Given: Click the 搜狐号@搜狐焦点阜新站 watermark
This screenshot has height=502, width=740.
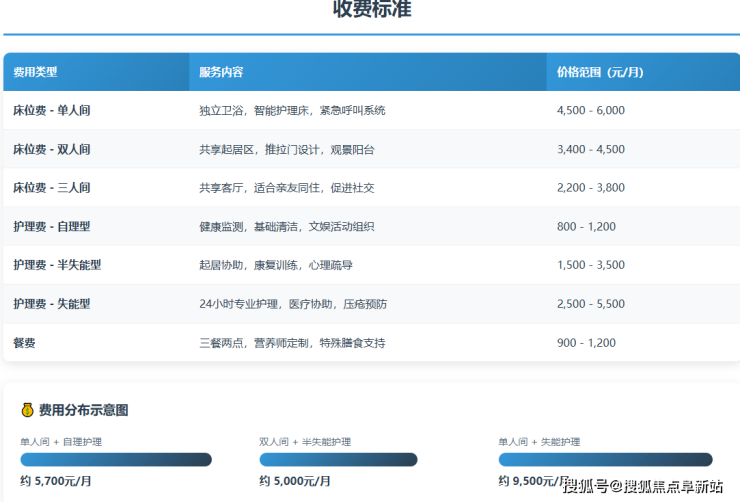Looking at the screenshot, I should coord(643,487).
